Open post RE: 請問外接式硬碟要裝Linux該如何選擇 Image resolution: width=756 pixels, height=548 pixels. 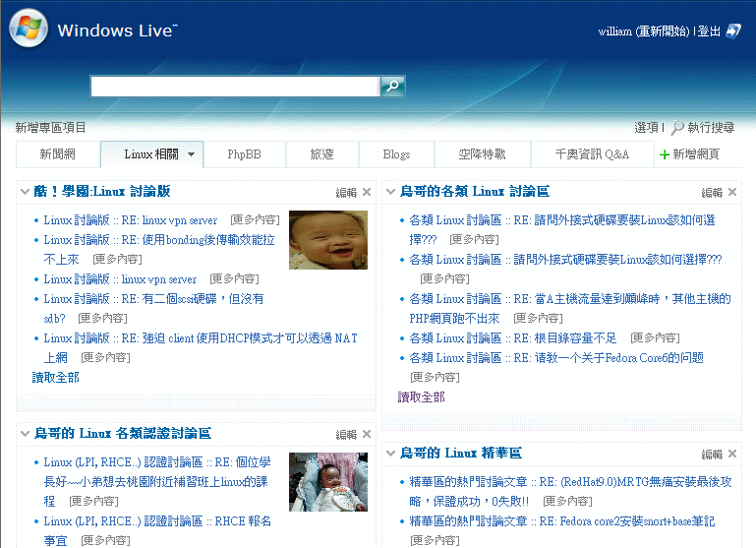[562, 229]
